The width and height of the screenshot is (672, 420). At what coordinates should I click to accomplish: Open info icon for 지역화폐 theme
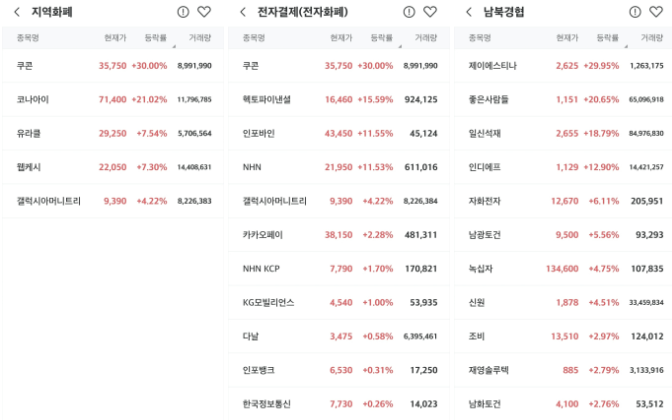pyautogui.click(x=183, y=12)
